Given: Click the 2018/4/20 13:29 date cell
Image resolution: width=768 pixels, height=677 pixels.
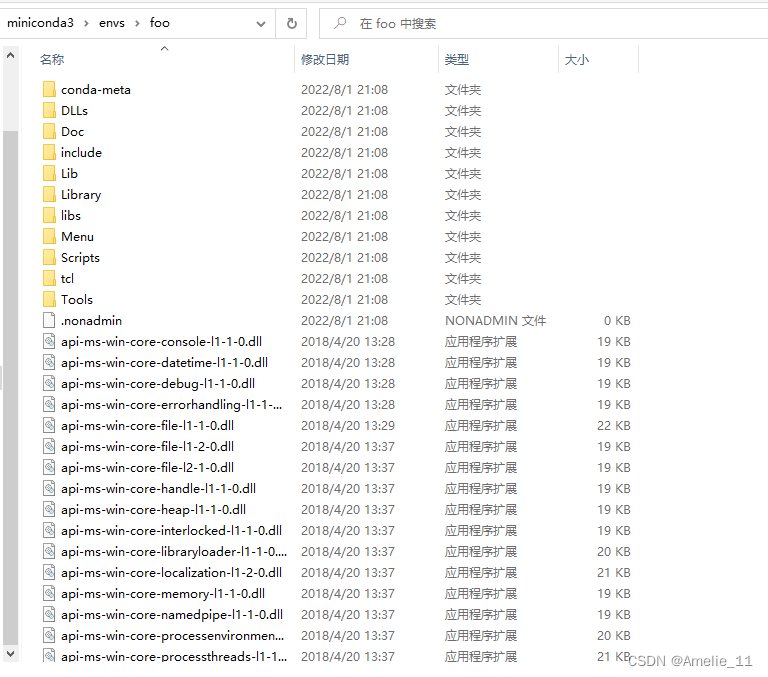Looking at the screenshot, I should 348,426.
